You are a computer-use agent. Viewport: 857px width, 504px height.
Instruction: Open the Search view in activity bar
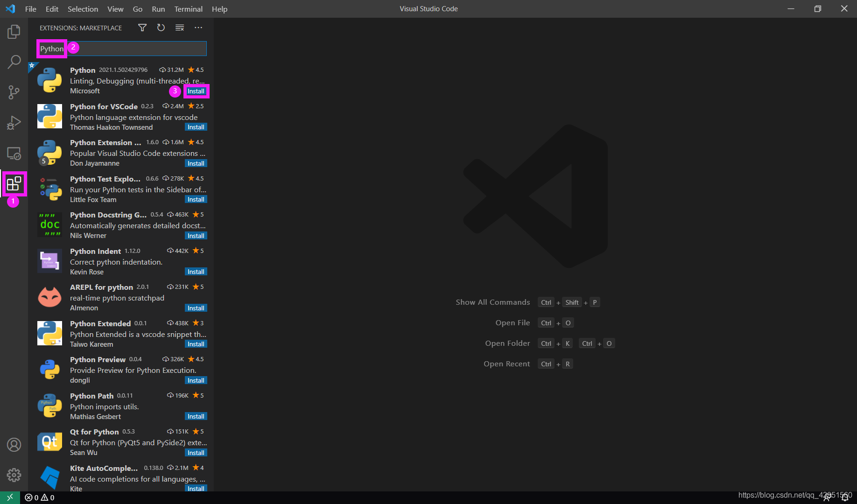click(x=14, y=62)
